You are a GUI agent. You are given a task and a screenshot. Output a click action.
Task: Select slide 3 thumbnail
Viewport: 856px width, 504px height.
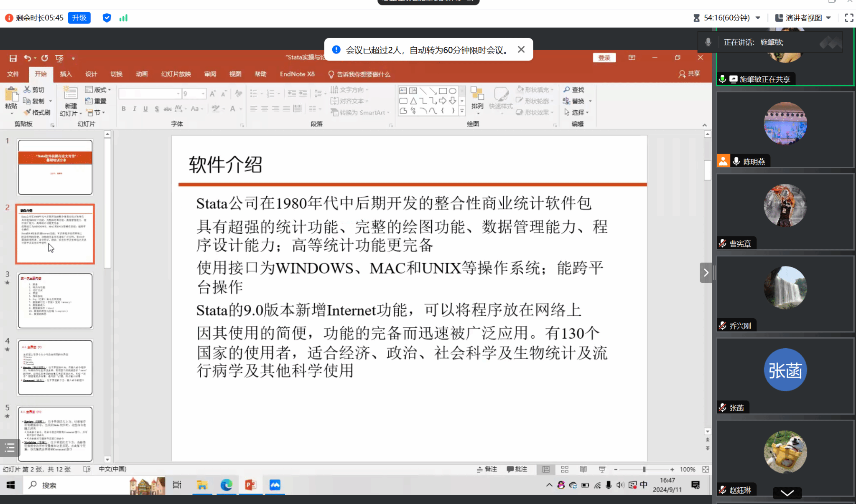pos(55,301)
